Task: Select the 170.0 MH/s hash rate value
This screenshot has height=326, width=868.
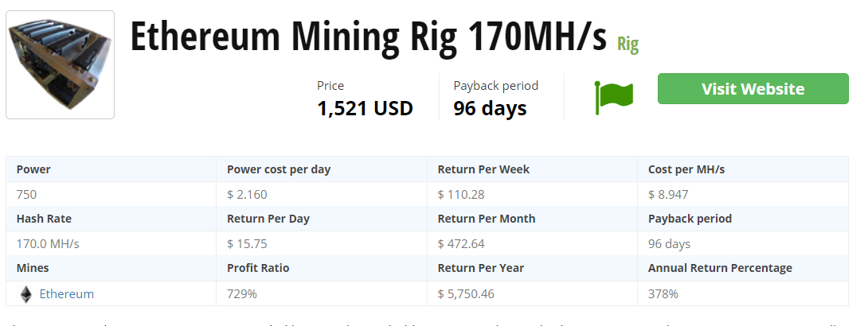Action: [x=48, y=243]
